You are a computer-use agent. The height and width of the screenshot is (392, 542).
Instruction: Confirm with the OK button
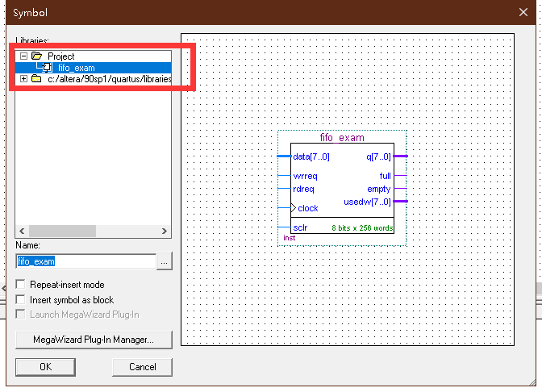click(x=45, y=367)
